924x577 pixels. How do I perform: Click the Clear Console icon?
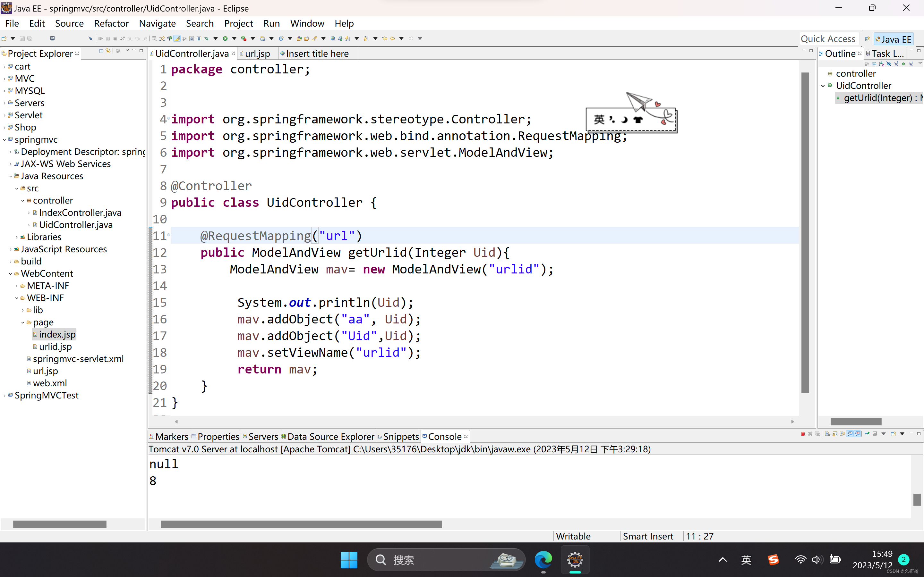pyautogui.click(x=827, y=434)
